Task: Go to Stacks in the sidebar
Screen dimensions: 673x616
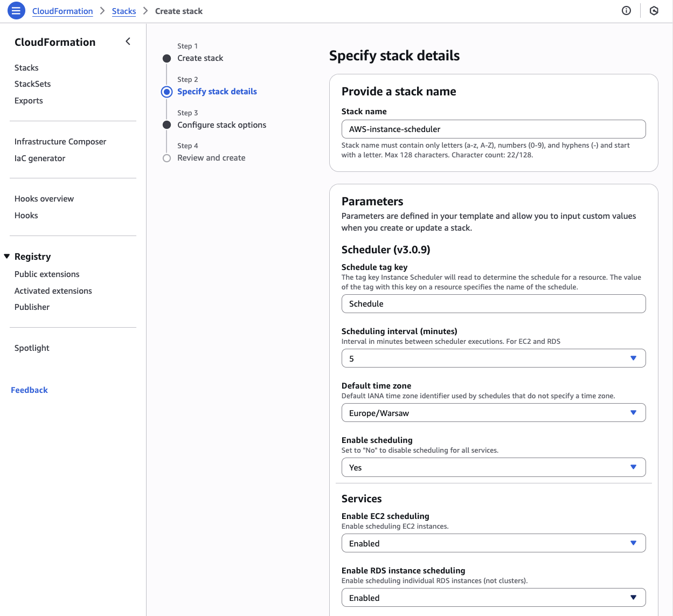Action: 26,68
